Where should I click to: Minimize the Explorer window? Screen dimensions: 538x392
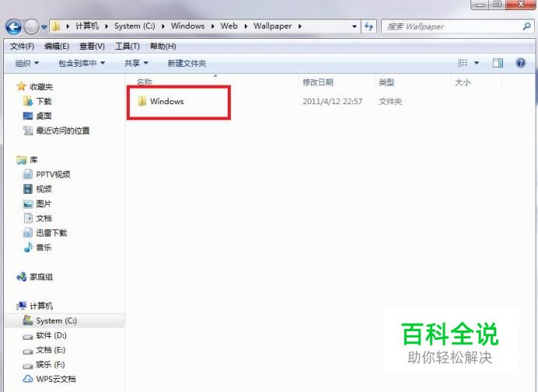click(x=480, y=5)
